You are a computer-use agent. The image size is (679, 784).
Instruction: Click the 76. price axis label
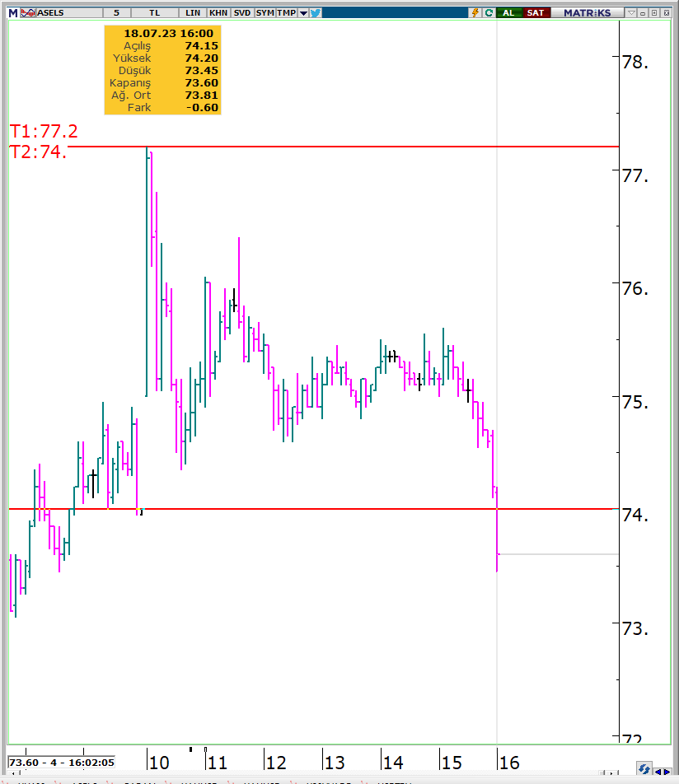[x=635, y=288]
